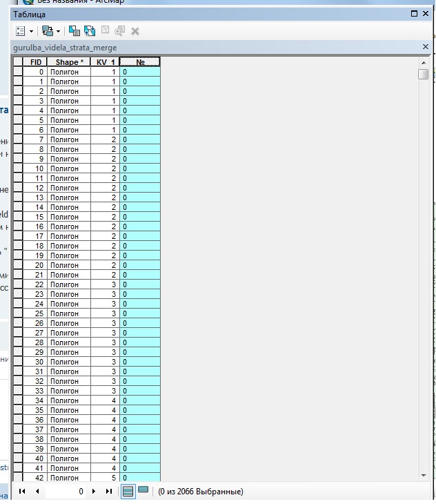The width and height of the screenshot is (436, 504).
Task: Go to the previous record
Action: (x=37, y=492)
